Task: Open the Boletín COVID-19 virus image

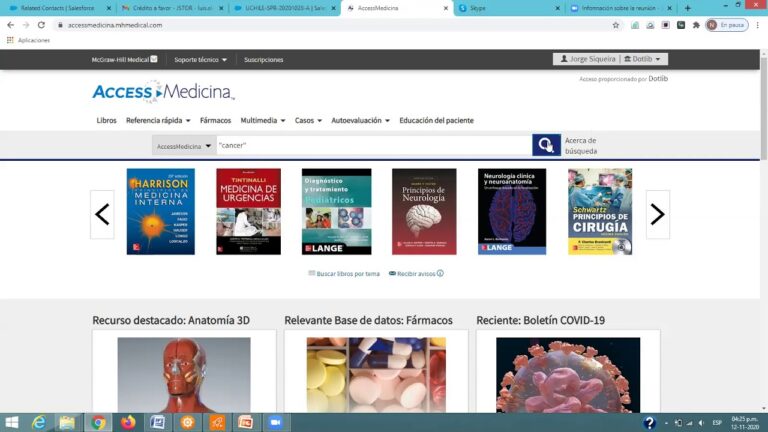Action: click(568, 375)
